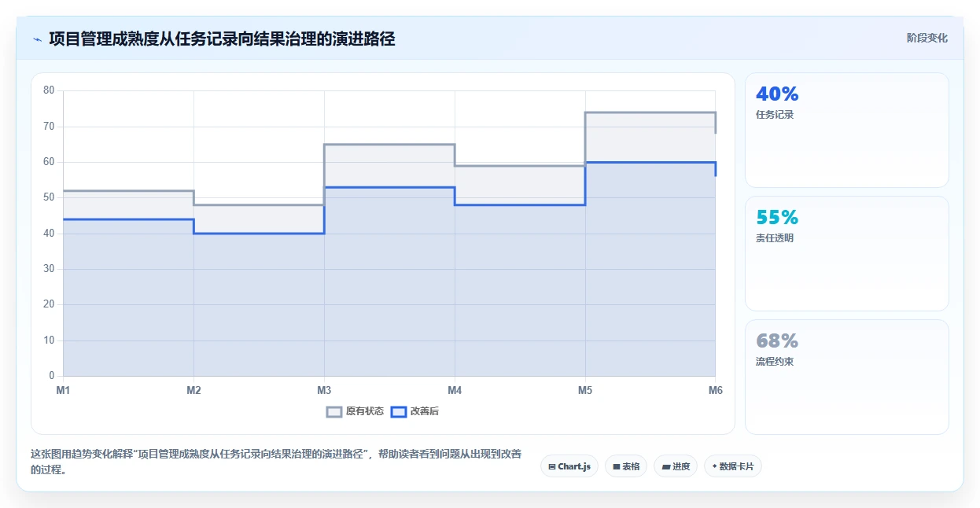Toggle the 原有状态 legend entry
980x508 pixels.
pos(355,411)
